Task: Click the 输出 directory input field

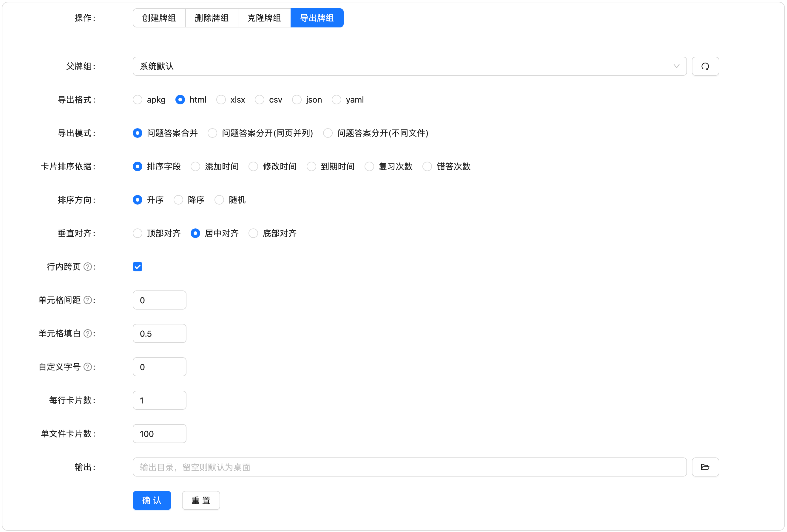Action: tap(410, 467)
